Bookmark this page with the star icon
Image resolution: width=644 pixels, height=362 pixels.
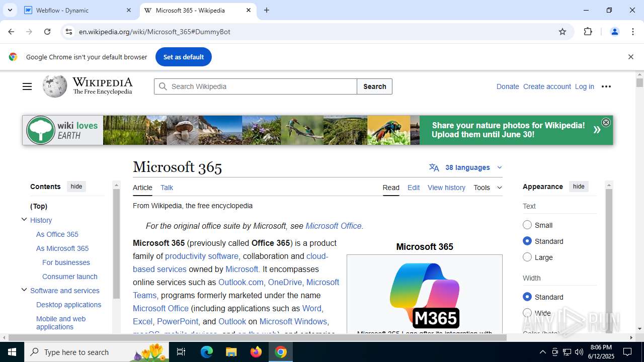pyautogui.click(x=562, y=32)
